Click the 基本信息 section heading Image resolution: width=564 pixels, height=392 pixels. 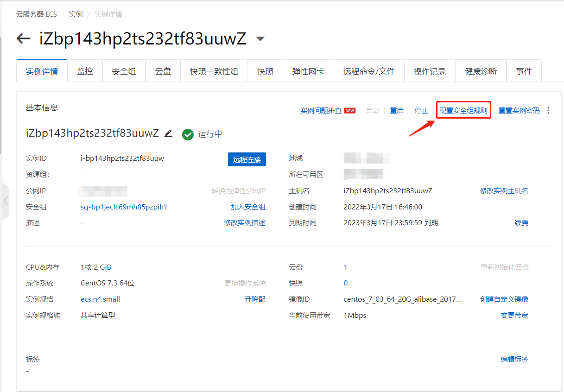42,107
